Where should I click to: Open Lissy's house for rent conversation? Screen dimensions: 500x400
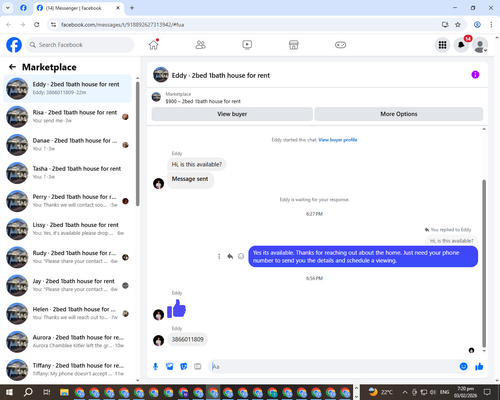click(x=67, y=229)
